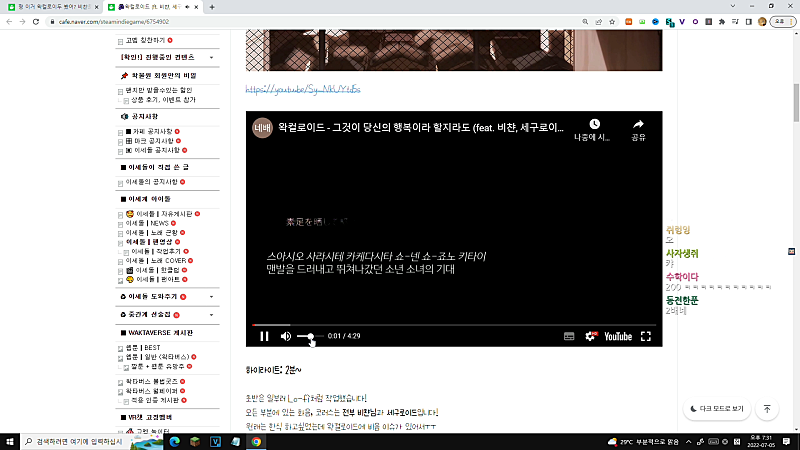Click the zoom magnifier icon in address bar
Screen dimensions: 800x450
tap(585, 22)
